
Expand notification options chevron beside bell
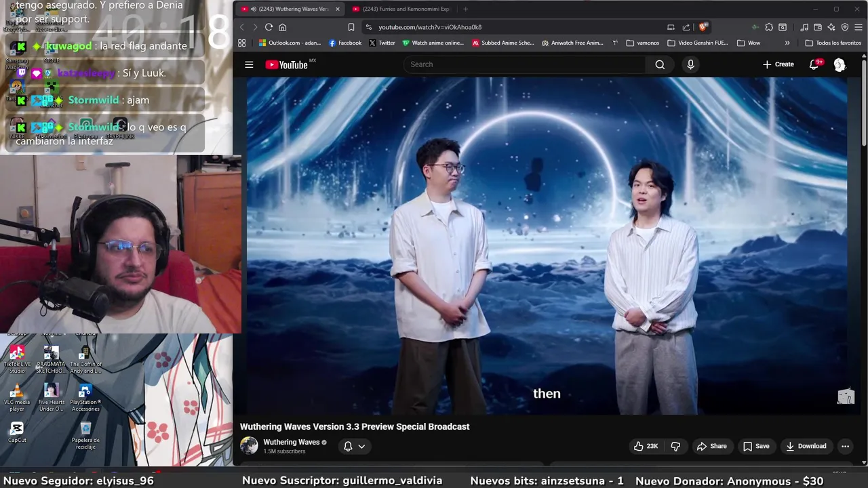pyautogui.click(x=361, y=446)
